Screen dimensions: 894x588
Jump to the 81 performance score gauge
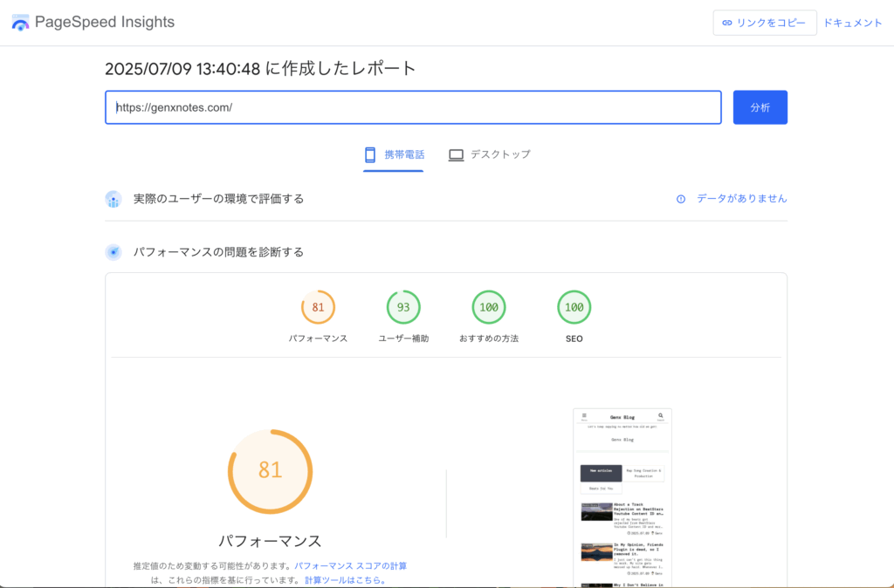tap(318, 307)
